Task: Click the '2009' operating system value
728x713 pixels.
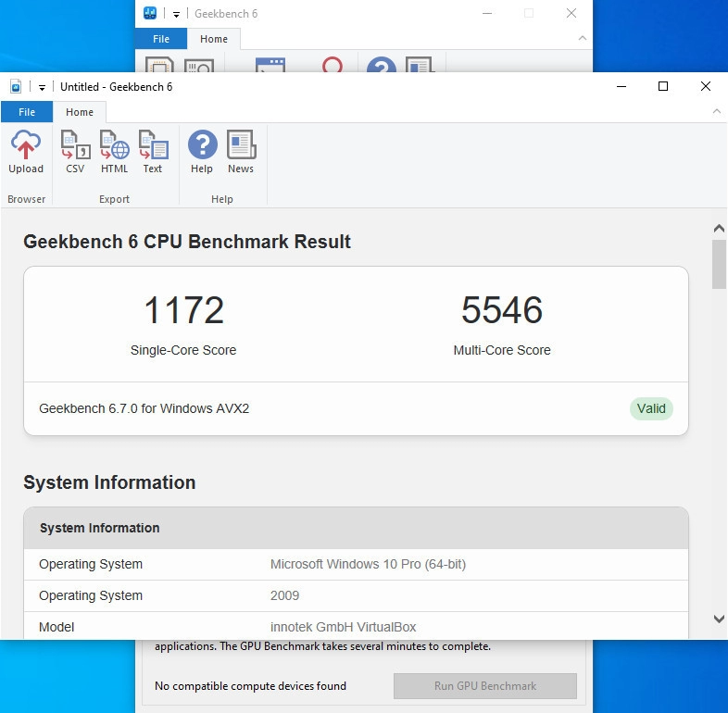Action: tap(284, 595)
